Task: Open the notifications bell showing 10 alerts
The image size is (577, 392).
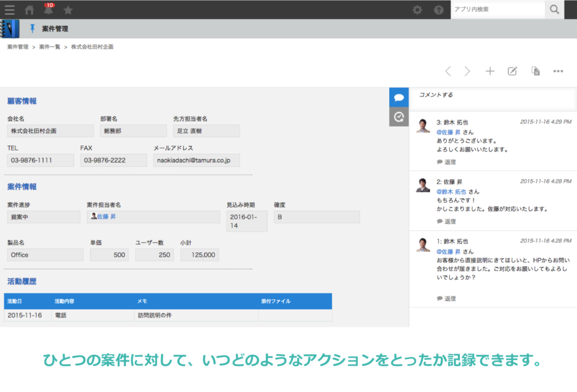Action: [48, 10]
